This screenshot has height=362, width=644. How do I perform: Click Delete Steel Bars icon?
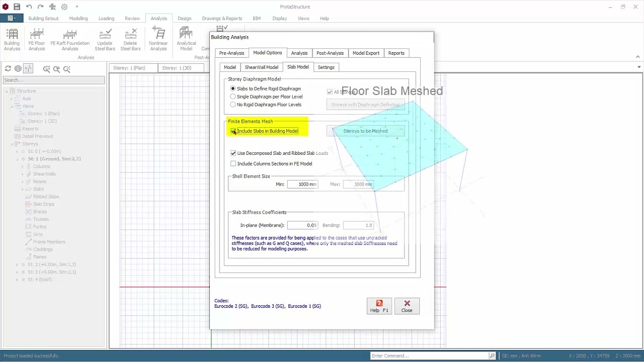130,40
